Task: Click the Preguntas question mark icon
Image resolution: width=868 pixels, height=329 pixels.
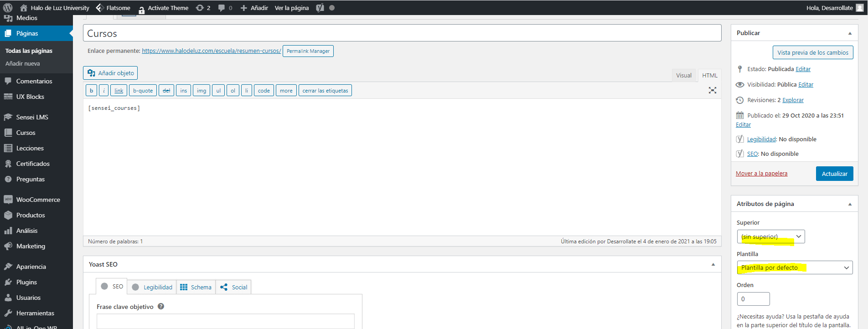Action: pos(8,179)
